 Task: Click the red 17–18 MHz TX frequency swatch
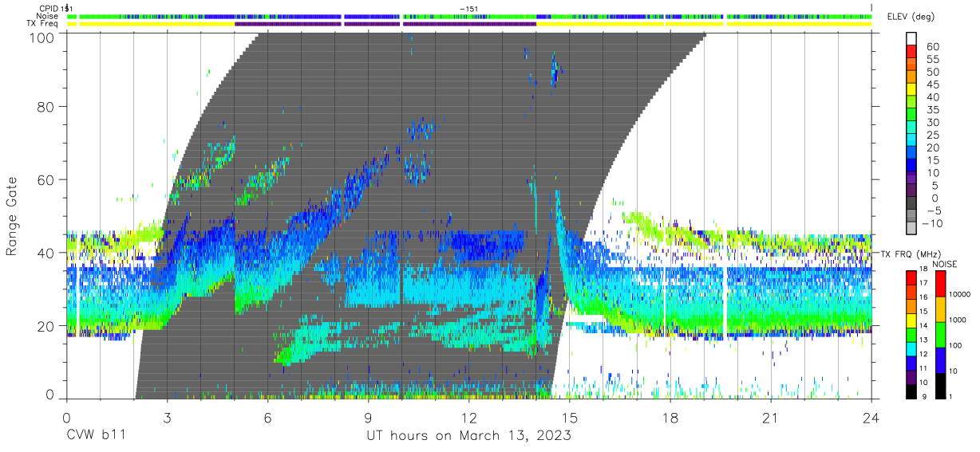point(911,277)
